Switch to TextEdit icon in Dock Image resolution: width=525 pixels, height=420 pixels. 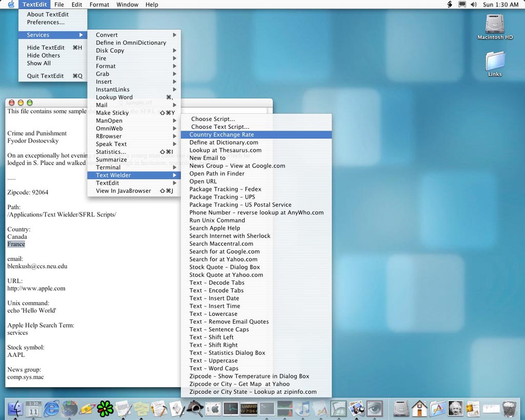tap(124, 409)
